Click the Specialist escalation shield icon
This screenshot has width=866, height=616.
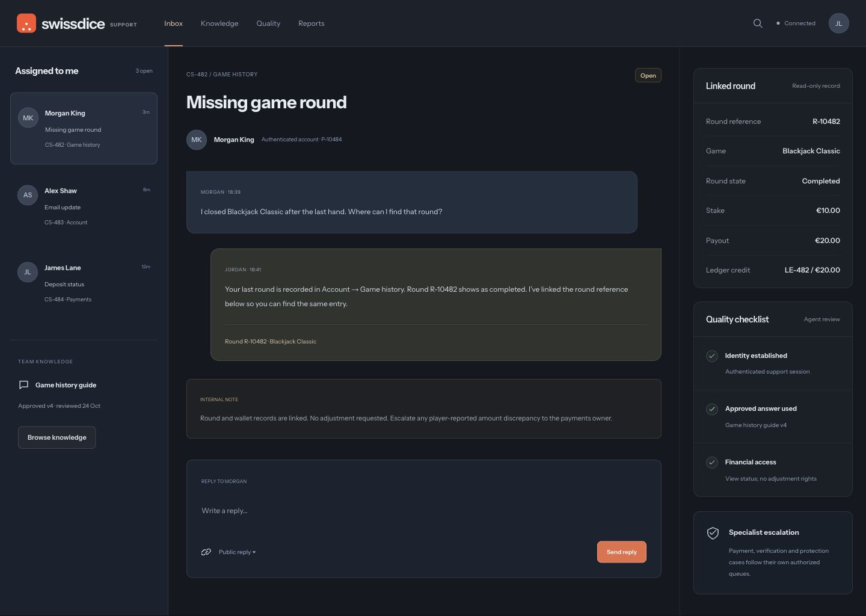(713, 533)
